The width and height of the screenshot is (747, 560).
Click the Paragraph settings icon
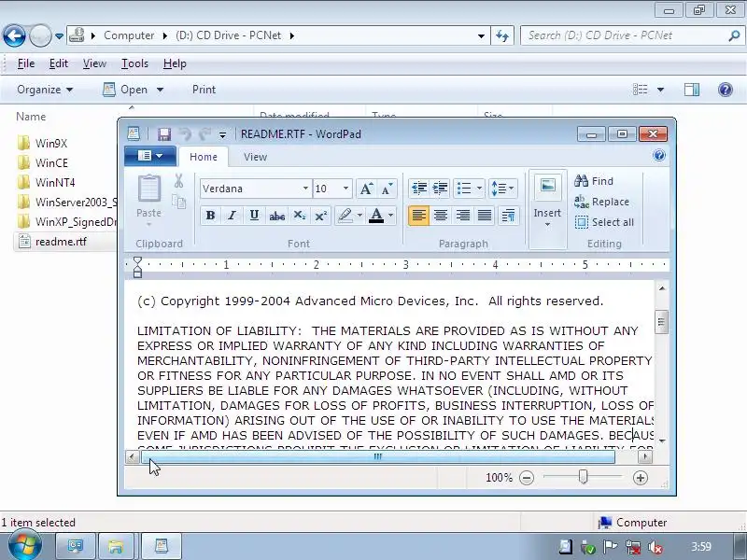pos(508,216)
